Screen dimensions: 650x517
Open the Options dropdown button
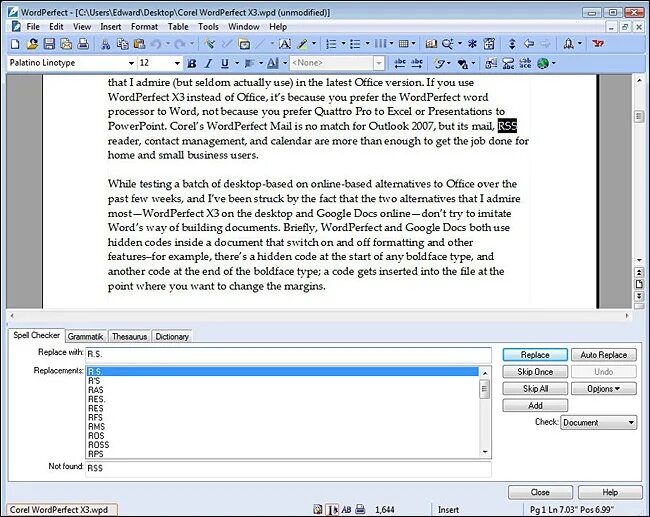coord(603,388)
